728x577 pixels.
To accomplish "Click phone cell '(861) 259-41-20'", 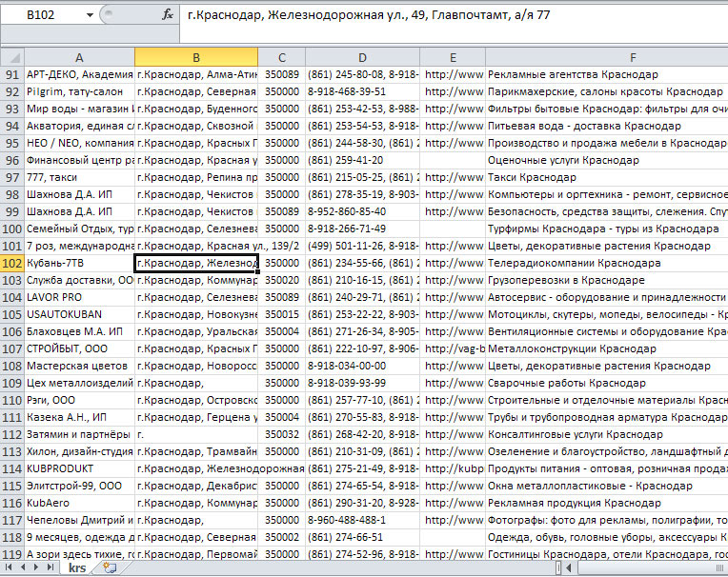I will (362, 161).
